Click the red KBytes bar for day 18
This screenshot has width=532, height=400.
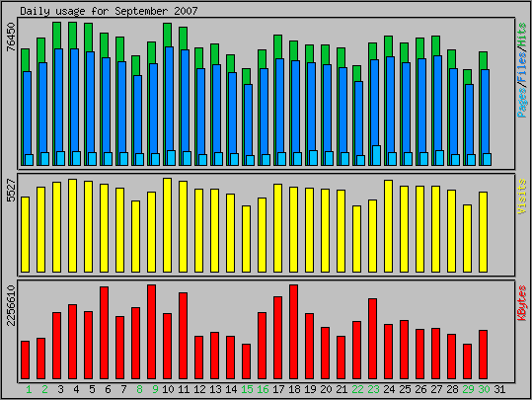pos(293,332)
